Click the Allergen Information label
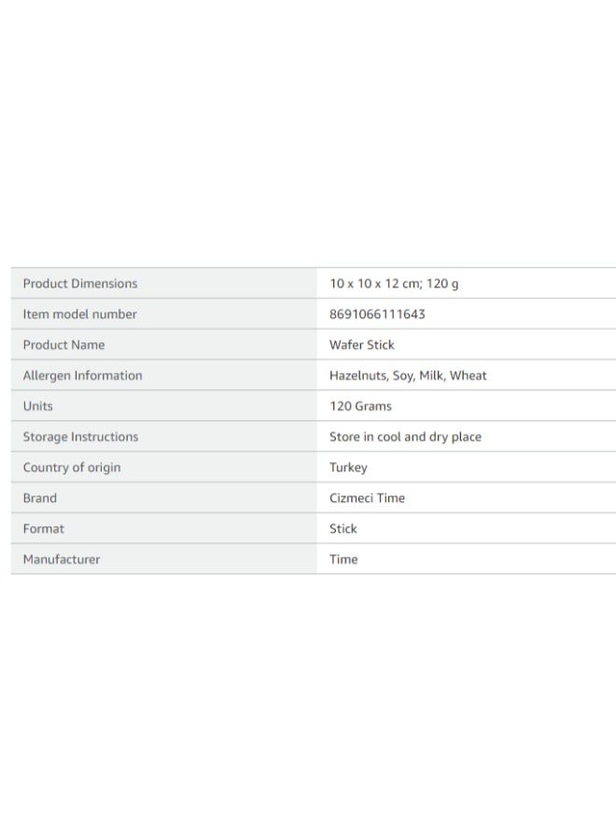 pyautogui.click(x=82, y=375)
